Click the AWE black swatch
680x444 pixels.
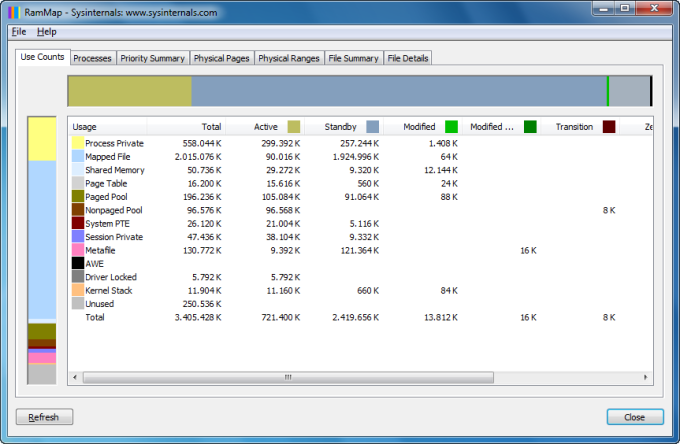pos(78,264)
